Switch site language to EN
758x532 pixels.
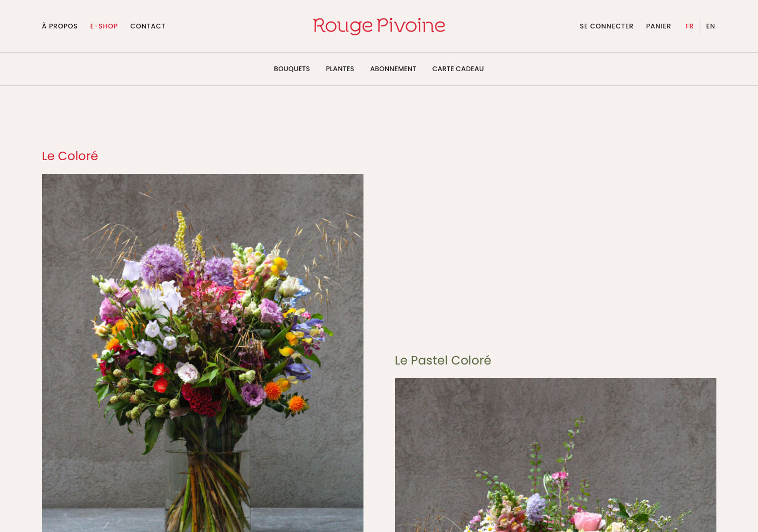click(x=711, y=26)
